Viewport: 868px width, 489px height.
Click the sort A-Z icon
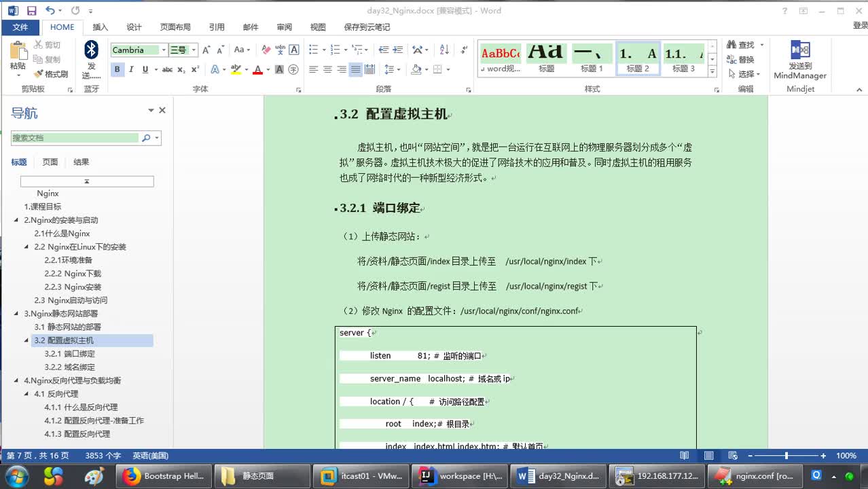[x=444, y=50]
